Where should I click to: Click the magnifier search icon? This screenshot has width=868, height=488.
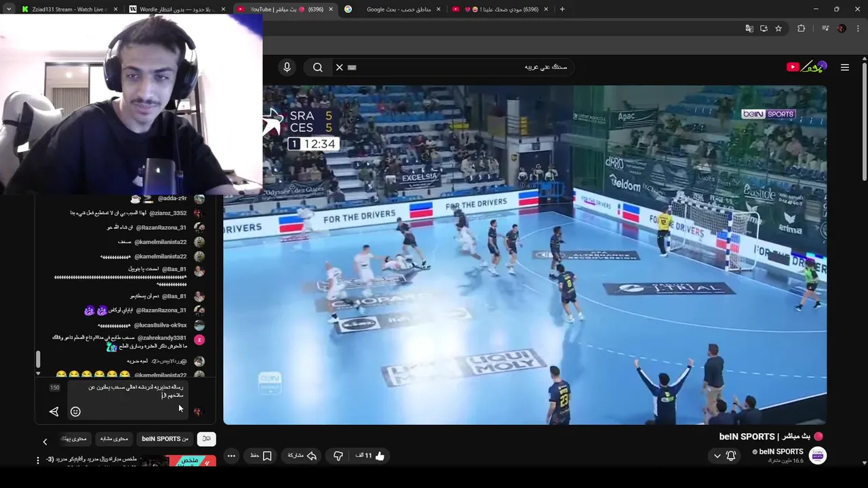317,67
